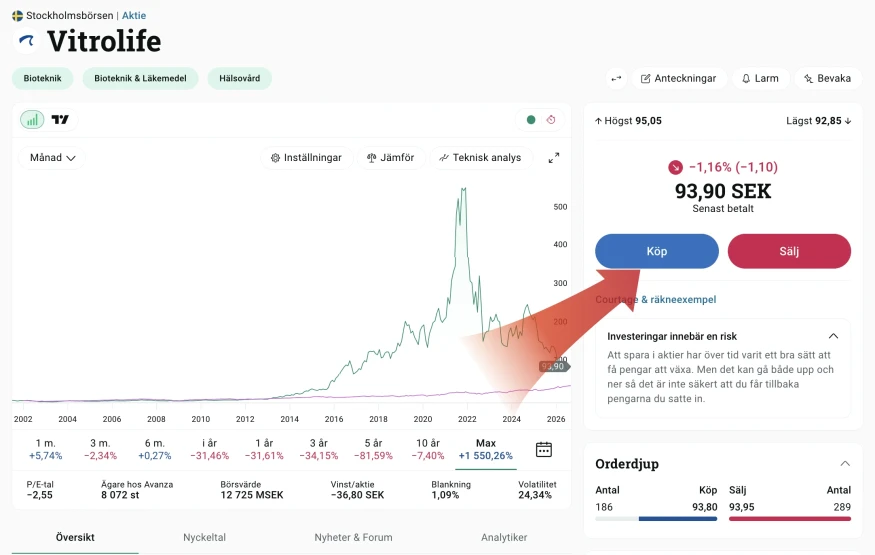875x555 pixels.
Task: Select the green bar chart view icon
Action: [32, 119]
